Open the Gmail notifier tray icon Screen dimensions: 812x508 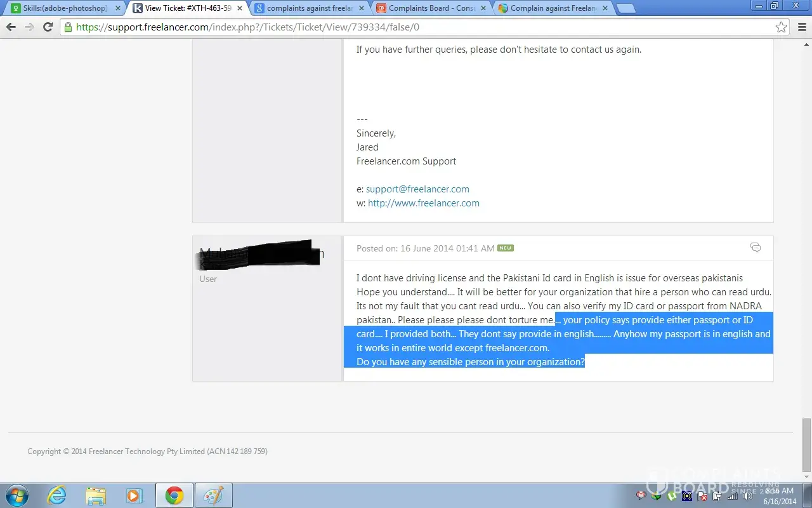(642, 496)
